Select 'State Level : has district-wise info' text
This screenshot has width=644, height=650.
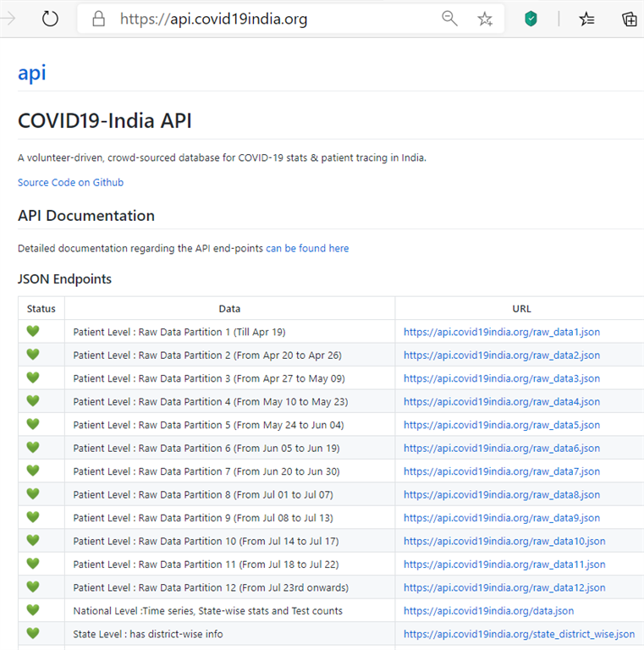(x=148, y=634)
